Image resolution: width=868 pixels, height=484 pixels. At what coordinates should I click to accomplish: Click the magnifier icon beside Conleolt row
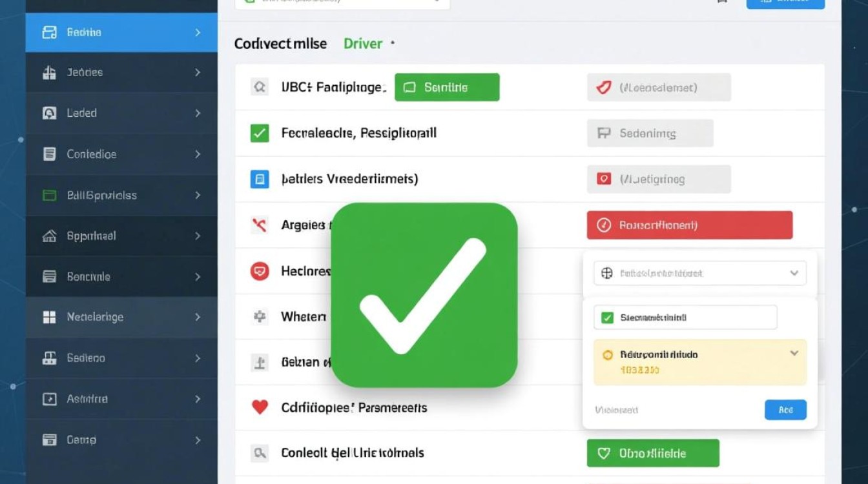pyautogui.click(x=259, y=453)
